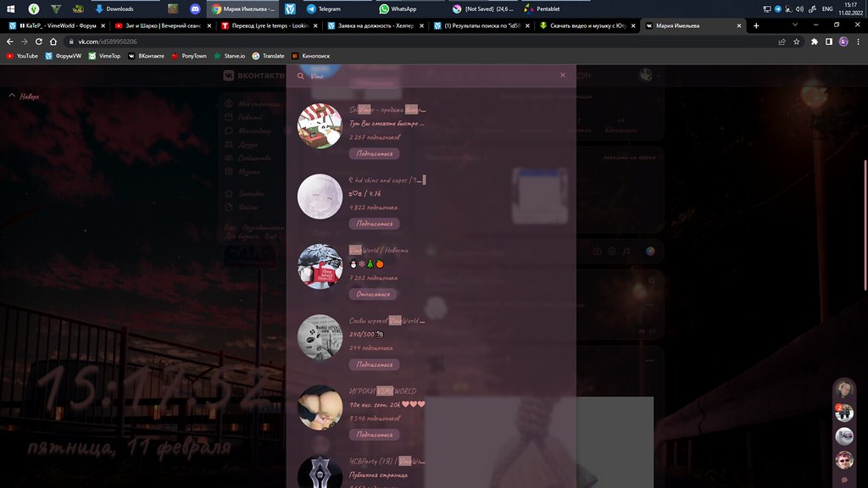868x488 pixels.
Task: Open the Кинопоиск bookmark
Action: (x=311, y=56)
